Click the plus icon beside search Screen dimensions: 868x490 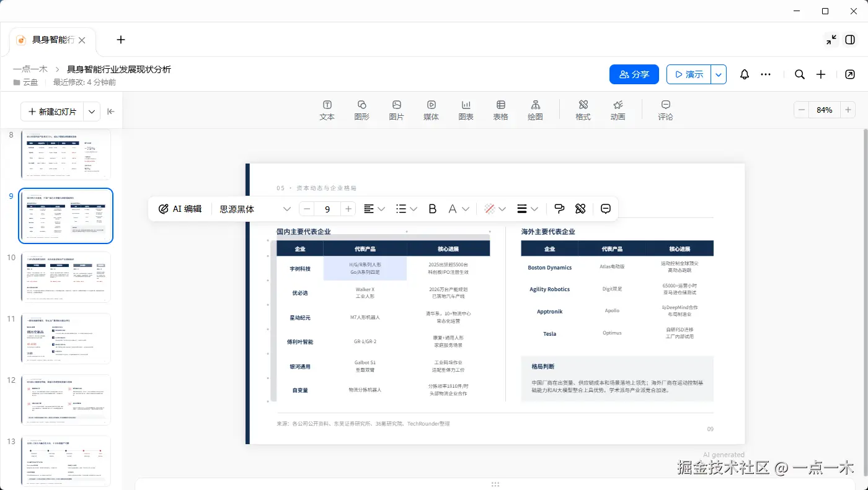click(821, 74)
